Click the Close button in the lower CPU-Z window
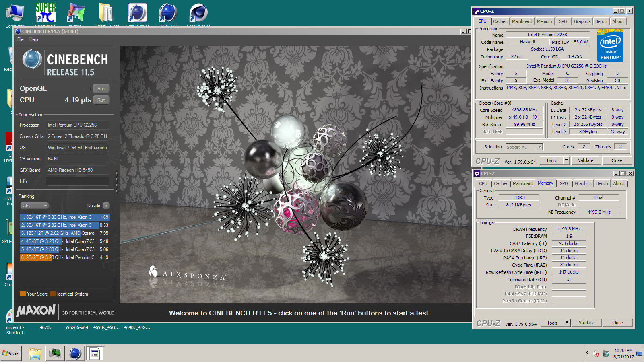 [x=617, y=323]
